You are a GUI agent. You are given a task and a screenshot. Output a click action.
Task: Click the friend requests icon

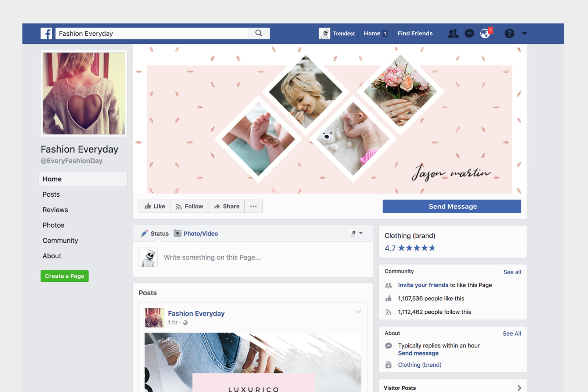[x=453, y=33]
